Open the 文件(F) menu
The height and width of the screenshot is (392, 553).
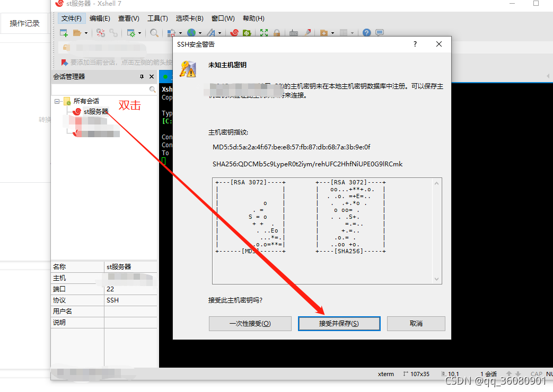71,19
